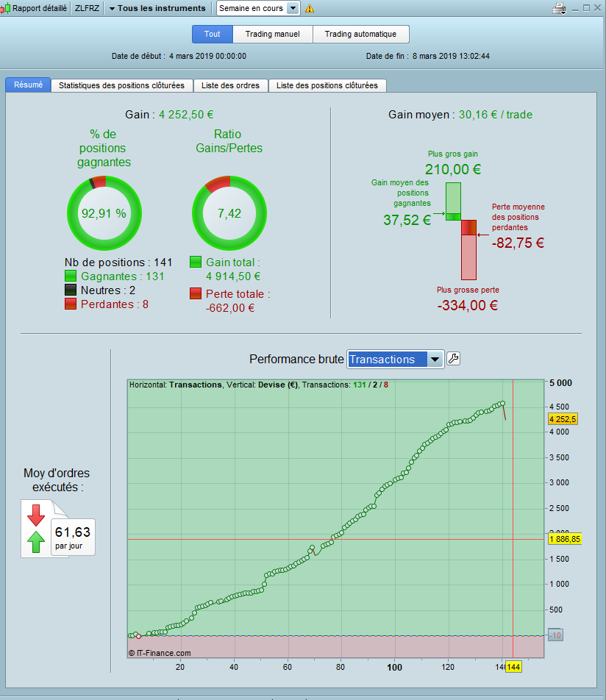Click the green Gain total swatch
This screenshot has width=606, height=700.
click(196, 262)
